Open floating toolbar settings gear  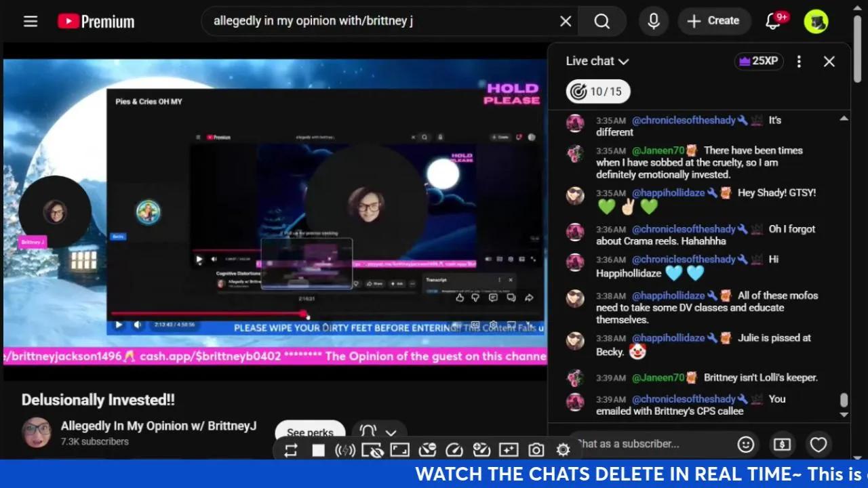coord(563,450)
